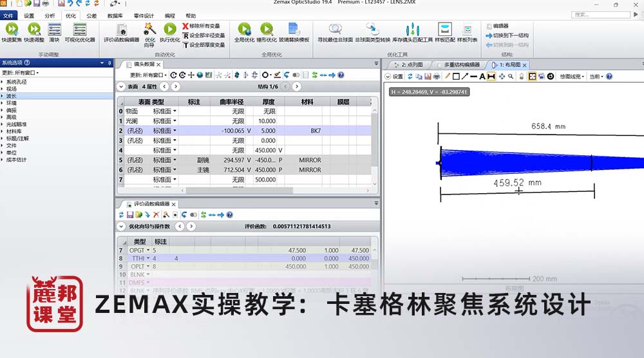The height and width of the screenshot is (358, 644).
Task: Toggle the fit-window frame icon in layout toolbar
Action: coord(533,77)
